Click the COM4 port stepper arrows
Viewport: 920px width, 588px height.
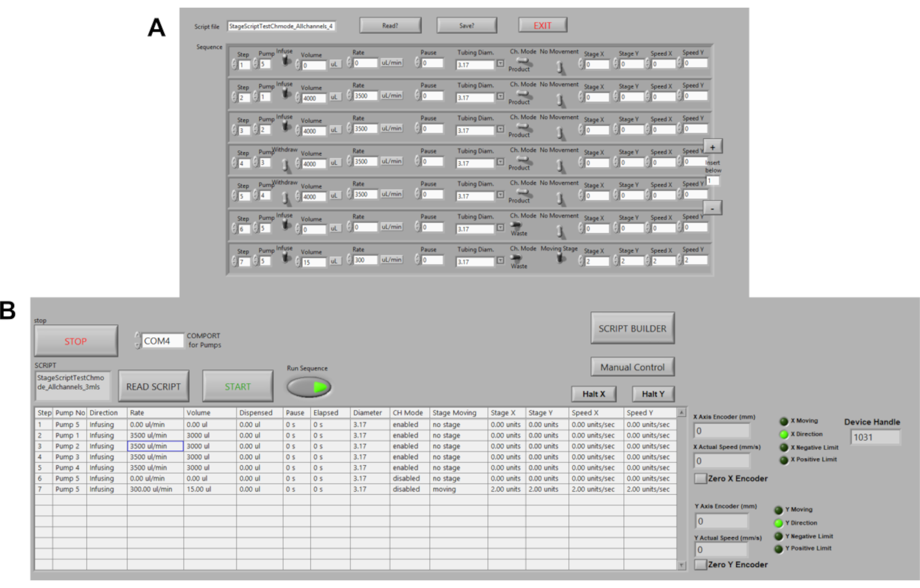[x=138, y=341]
